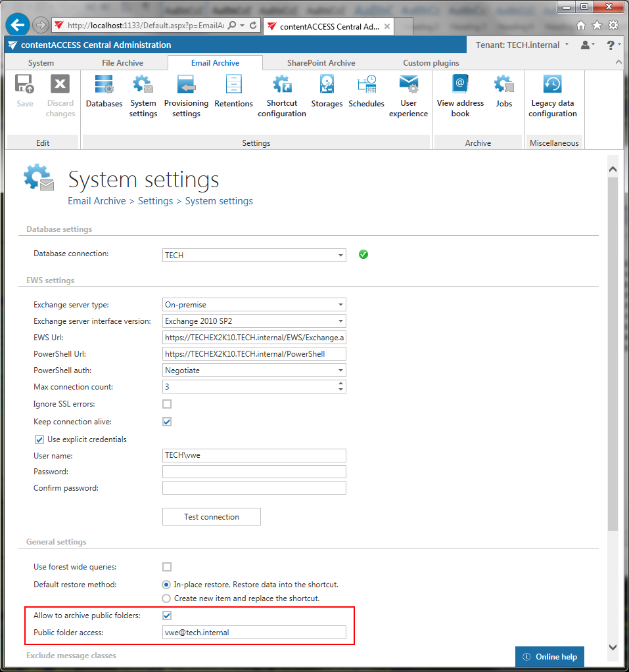Open address bar dropdown arrow
This screenshot has width=629, height=672.
tap(243, 25)
